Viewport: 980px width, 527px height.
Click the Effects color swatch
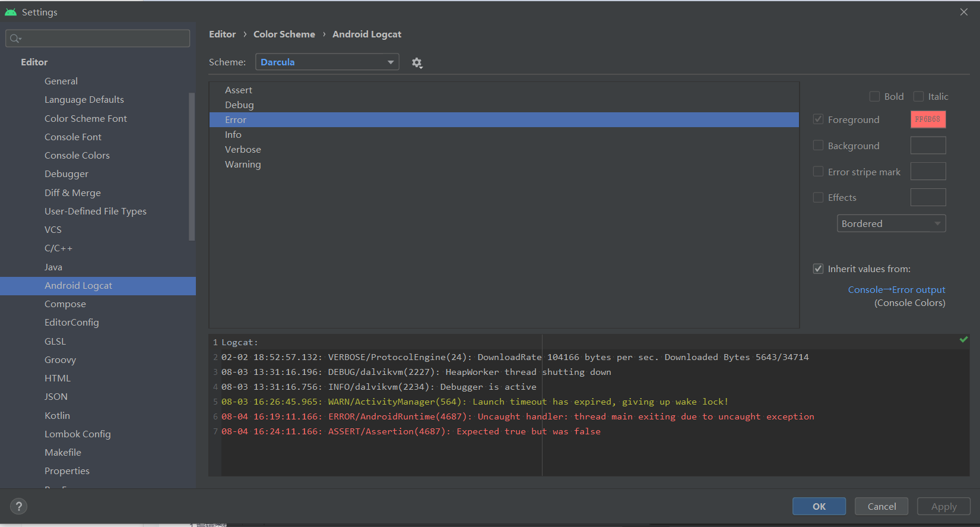928,197
